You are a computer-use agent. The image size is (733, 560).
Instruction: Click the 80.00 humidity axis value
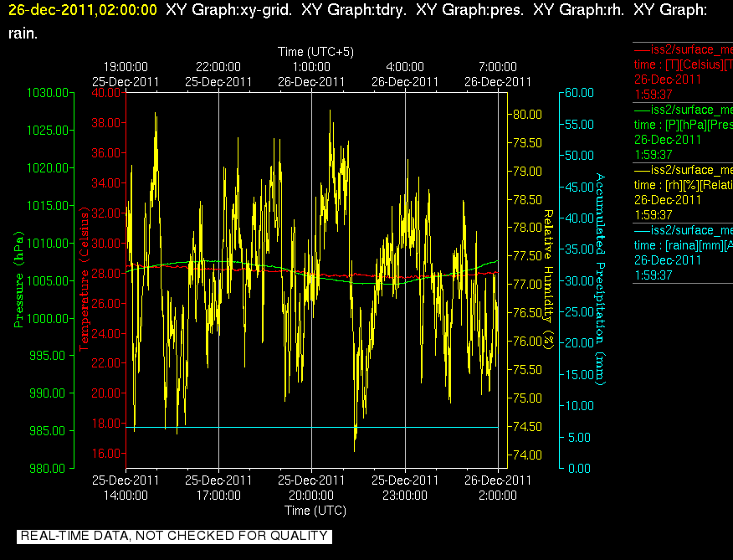tap(528, 115)
